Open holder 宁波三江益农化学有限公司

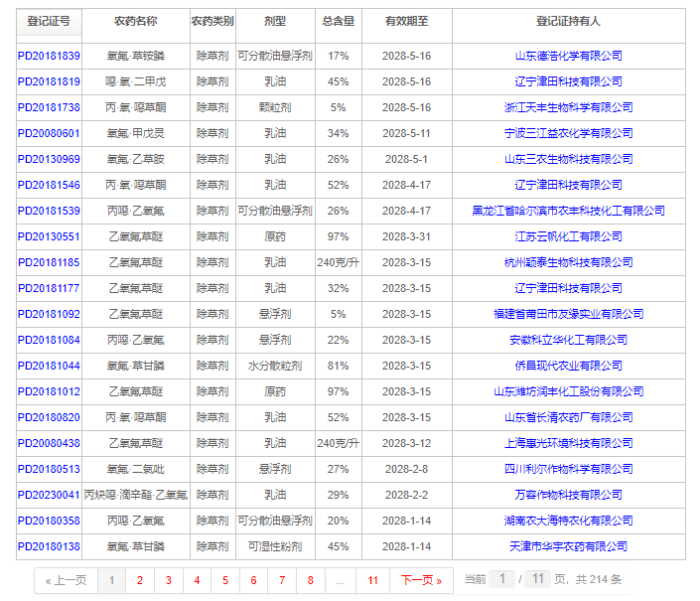(568, 133)
